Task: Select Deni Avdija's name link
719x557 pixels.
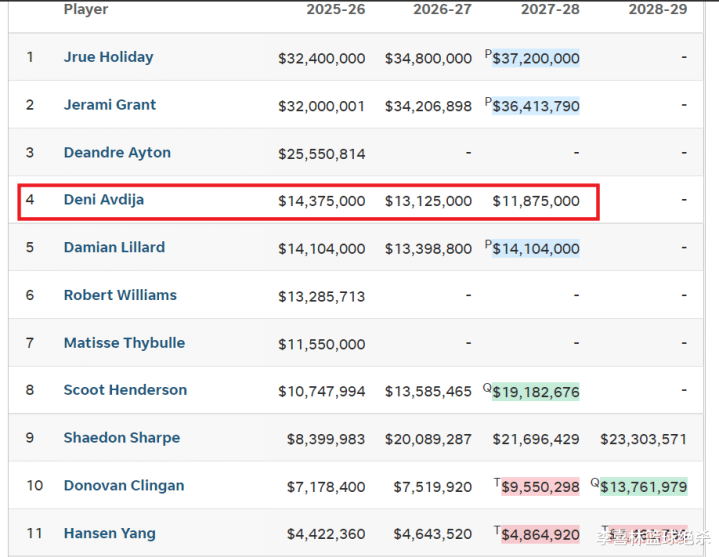Action: tap(104, 200)
